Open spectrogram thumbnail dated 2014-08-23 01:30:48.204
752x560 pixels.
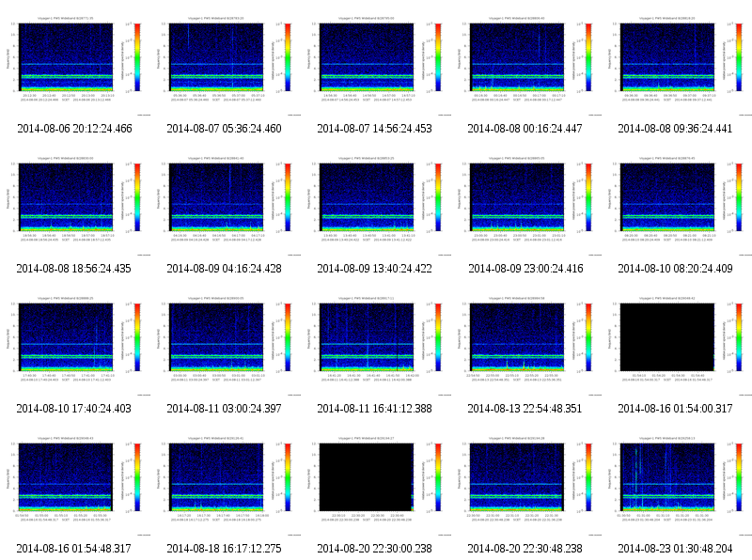(677, 480)
